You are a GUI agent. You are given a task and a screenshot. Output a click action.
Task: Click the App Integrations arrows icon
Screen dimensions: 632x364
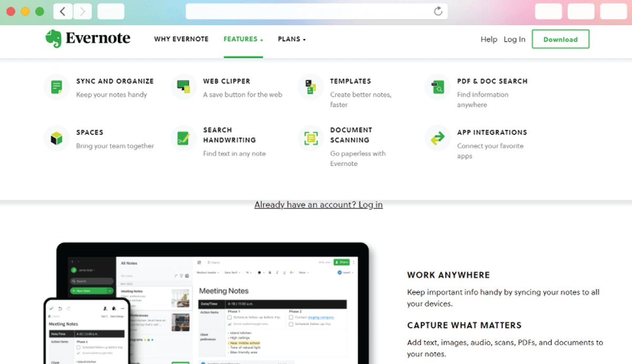point(437,138)
